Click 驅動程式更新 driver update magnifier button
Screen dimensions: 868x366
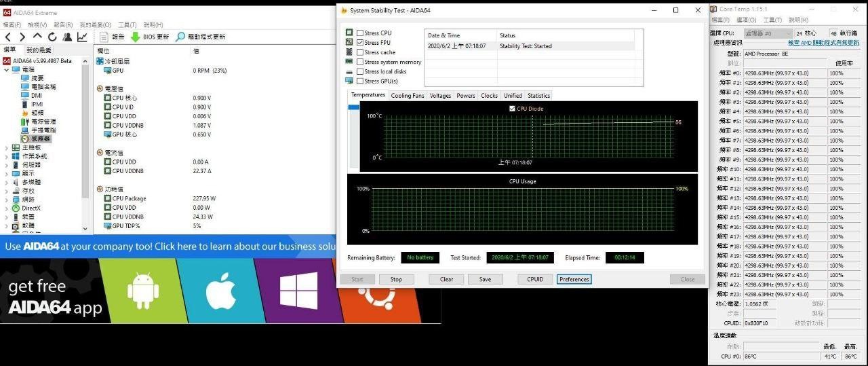(200, 37)
